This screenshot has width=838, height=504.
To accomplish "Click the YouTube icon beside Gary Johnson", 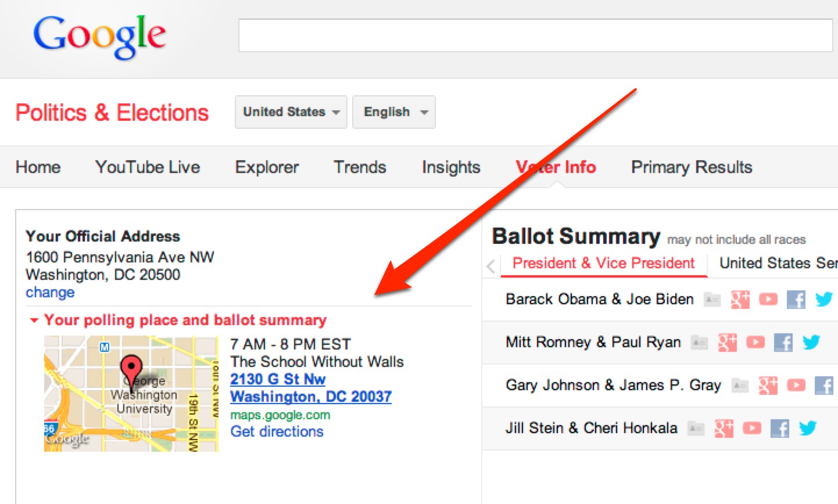I will pos(796,385).
